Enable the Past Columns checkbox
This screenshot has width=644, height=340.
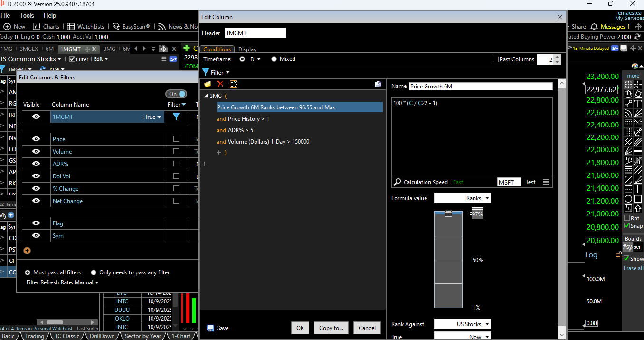tap(495, 59)
